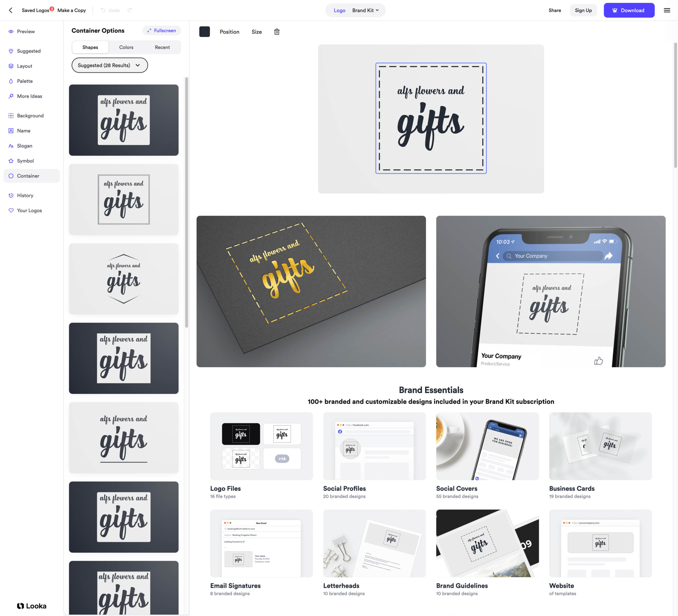Click the delete/trash icon toolbar
This screenshot has width=678, height=616.
(276, 32)
